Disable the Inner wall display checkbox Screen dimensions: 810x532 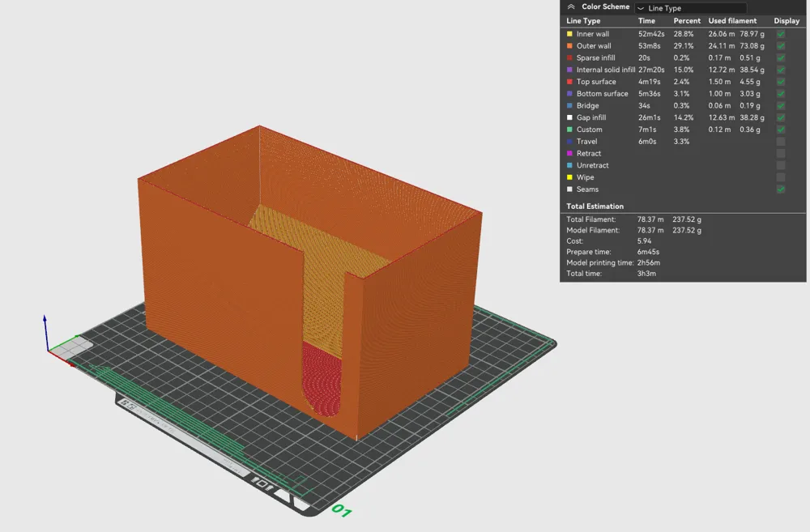[x=780, y=33]
